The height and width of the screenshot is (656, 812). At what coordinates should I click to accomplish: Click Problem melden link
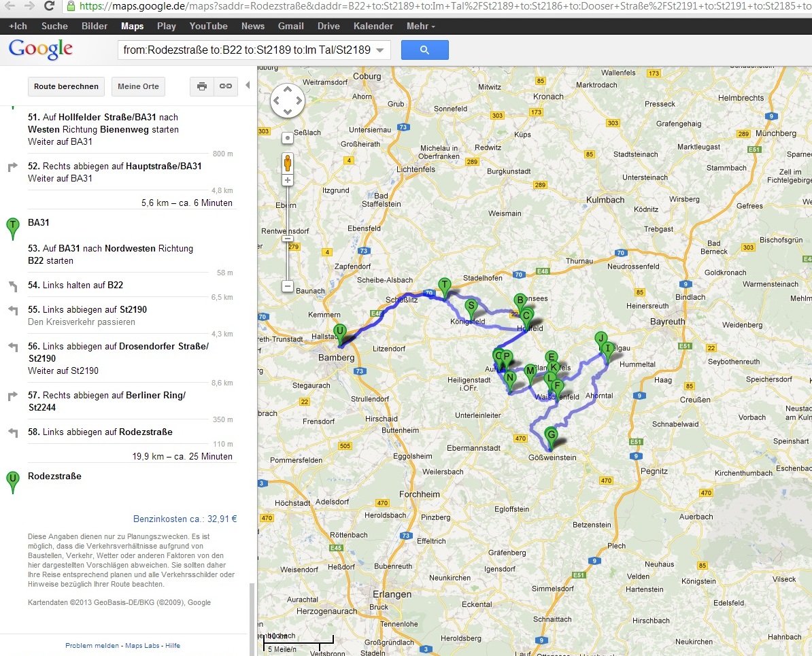tap(92, 646)
